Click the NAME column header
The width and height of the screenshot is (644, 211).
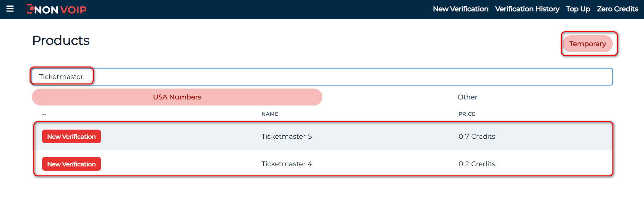coord(270,114)
